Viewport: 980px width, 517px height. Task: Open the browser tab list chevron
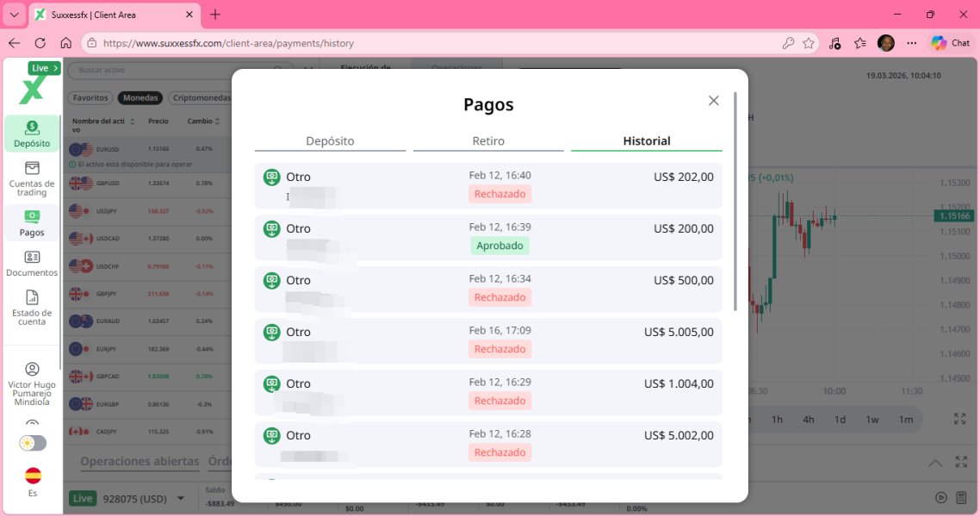pyautogui.click(x=14, y=15)
